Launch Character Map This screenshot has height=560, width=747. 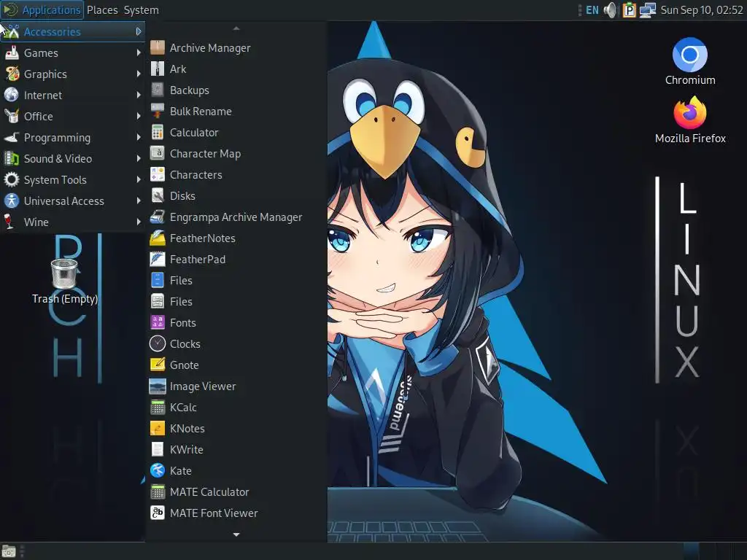(236, 153)
